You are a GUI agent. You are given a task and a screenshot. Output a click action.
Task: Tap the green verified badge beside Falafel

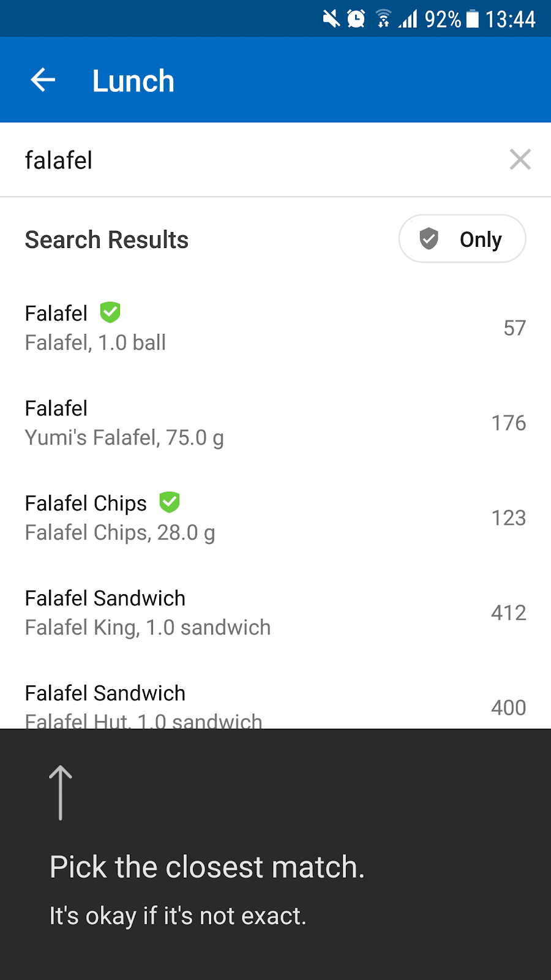tap(110, 312)
